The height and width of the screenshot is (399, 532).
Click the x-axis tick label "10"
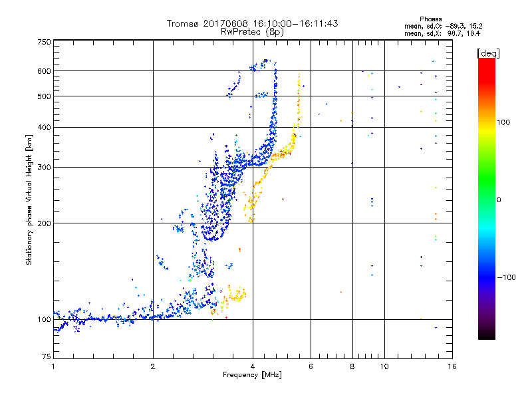click(x=384, y=366)
